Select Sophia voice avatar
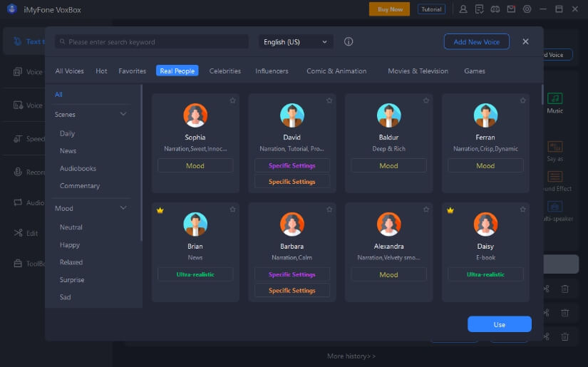This screenshot has width=588, height=367. coord(195,115)
